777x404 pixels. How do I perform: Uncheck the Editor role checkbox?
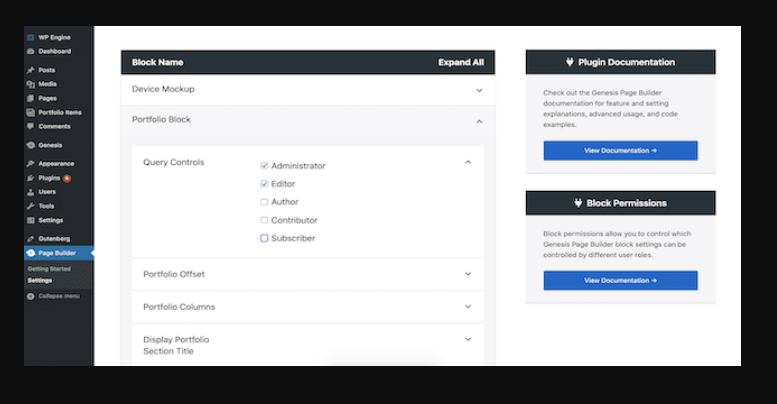click(x=264, y=184)
